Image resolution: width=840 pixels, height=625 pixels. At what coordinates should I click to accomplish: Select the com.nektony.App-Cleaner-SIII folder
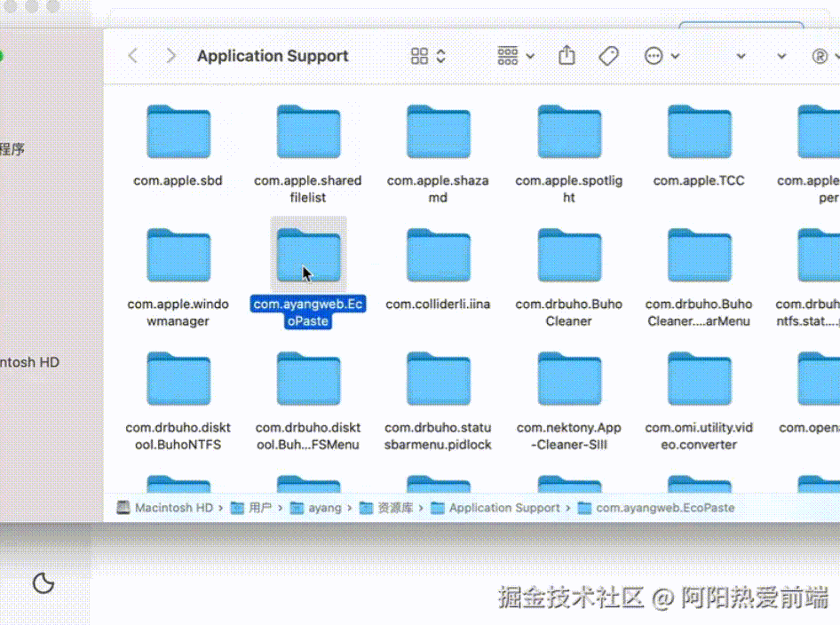point(569,379)
